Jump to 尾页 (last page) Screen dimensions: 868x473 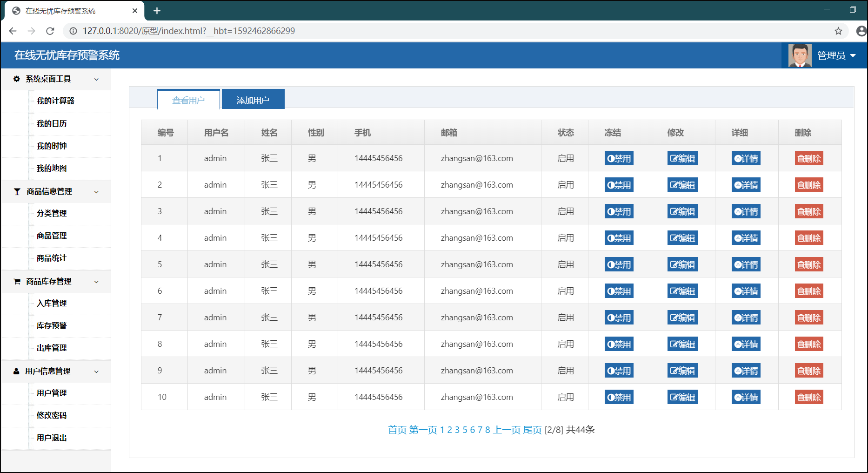pos(533,430)
